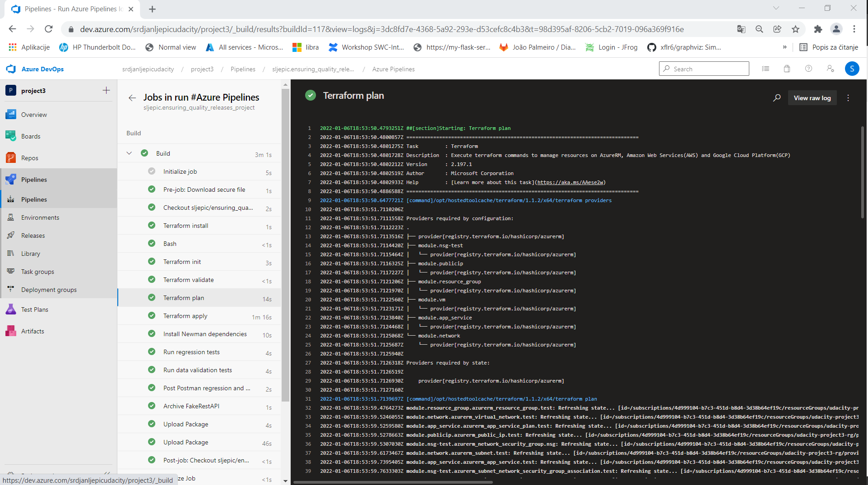Open the help question mark menu

pyautogui.click(x=808, y=69)
